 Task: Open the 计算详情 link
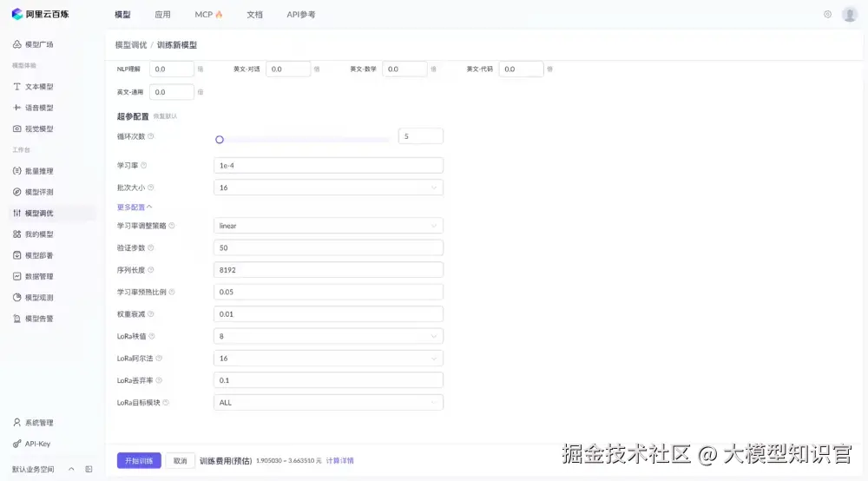click(x=339, y=461)
